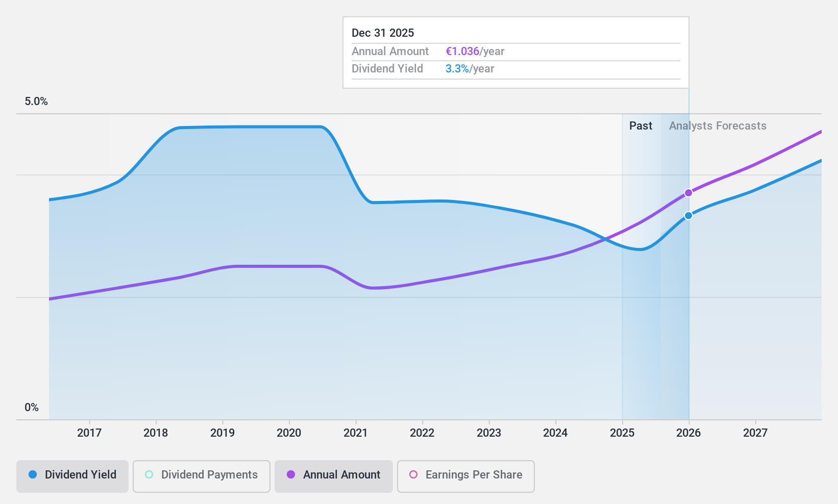Toggle the Dividend Yield series
The width and height of the screenshot is (838, 504).
tap(72, 476)
